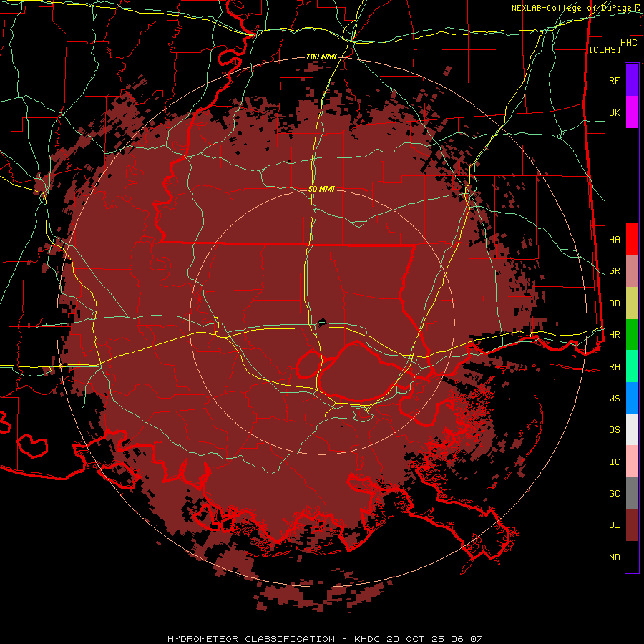Click the GR legend label
This screenshot has width=644, height=644.
614,271
